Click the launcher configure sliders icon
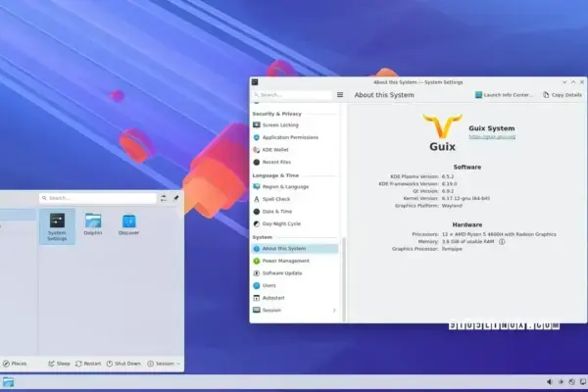Viewport: 588px width, 392px height. (164, 198)
